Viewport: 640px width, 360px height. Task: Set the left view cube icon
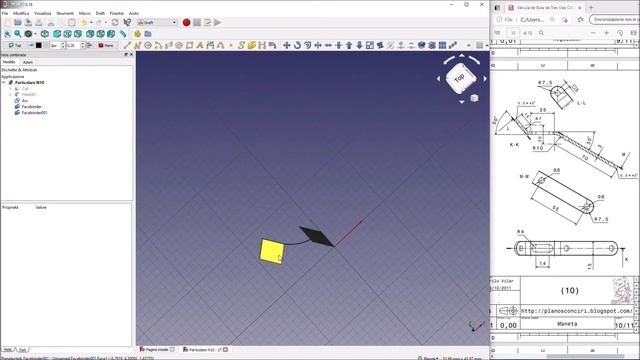111,34
